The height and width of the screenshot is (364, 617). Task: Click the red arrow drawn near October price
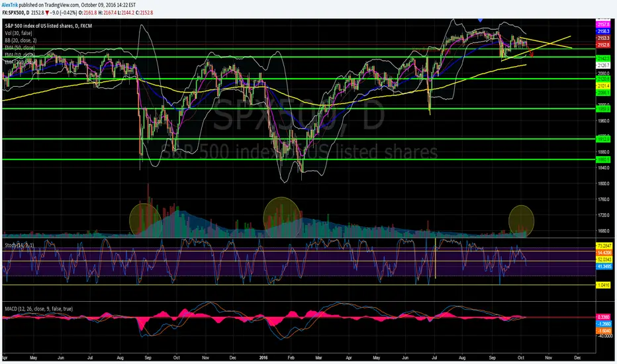pyautogui.click(x=530, y=52)
